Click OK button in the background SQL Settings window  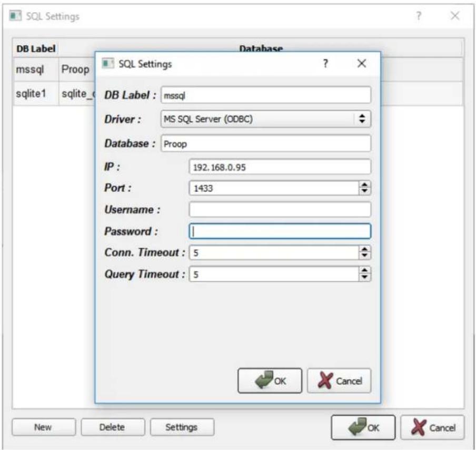[363, 427]
